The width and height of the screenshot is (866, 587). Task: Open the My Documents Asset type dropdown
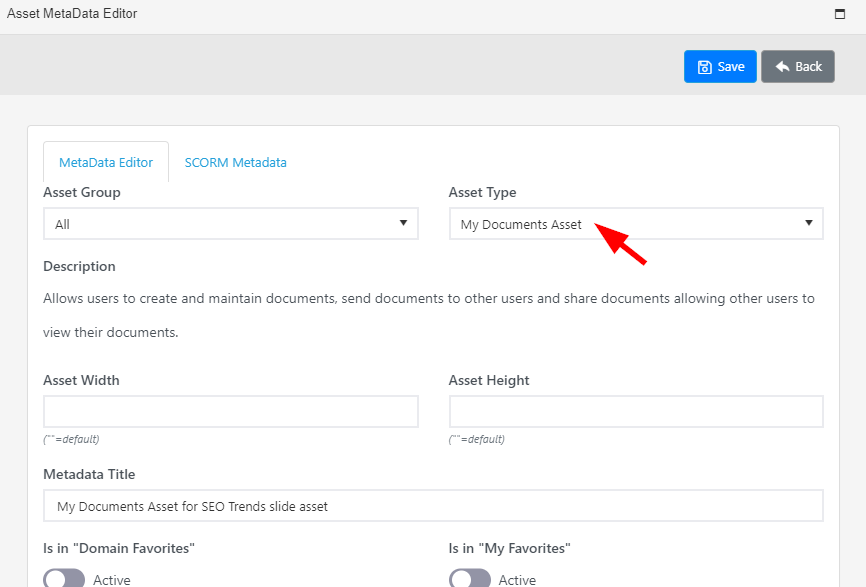[x=636, y=224]
